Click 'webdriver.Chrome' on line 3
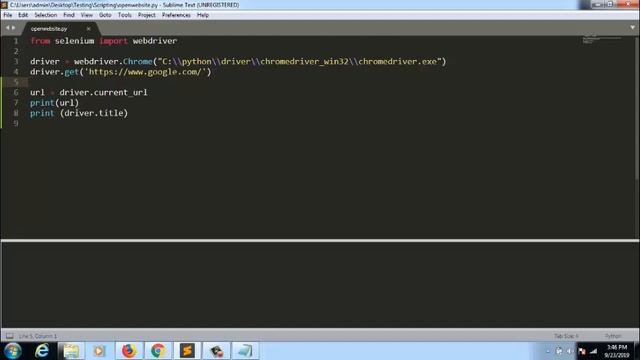Screen dimensions: 640x360 pyautogui.click(x=113, y=62)
